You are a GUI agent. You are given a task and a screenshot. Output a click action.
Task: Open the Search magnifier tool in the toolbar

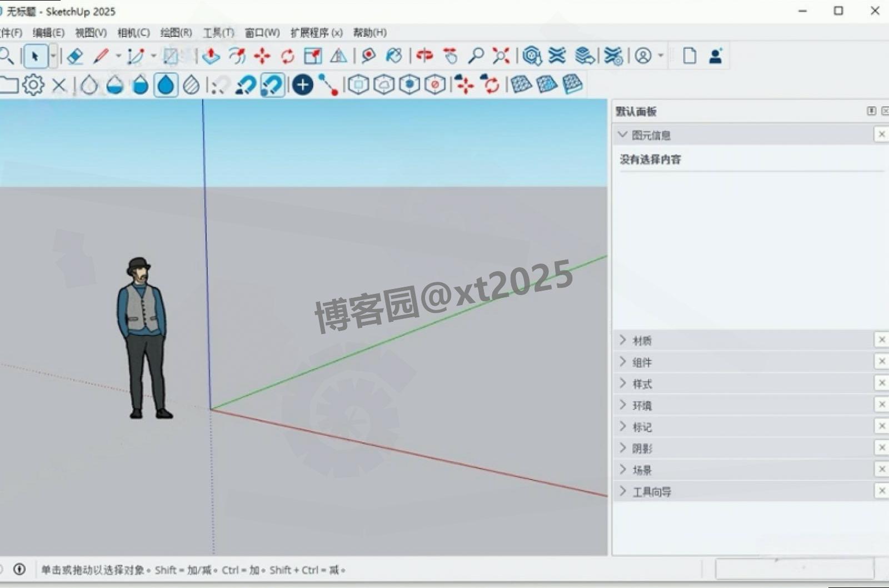6,56
